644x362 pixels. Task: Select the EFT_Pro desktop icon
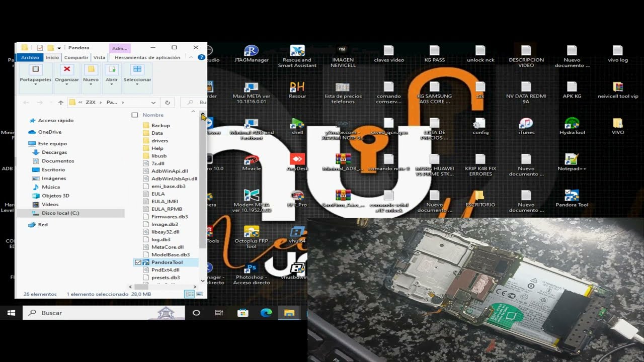click(297, 199)
